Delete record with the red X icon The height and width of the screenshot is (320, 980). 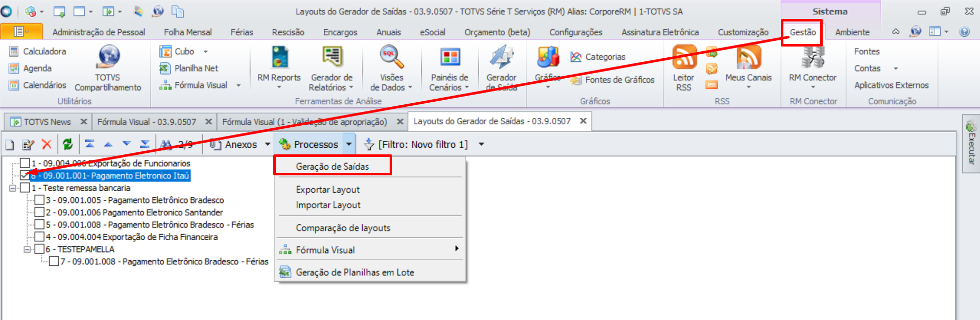[46, 145]
